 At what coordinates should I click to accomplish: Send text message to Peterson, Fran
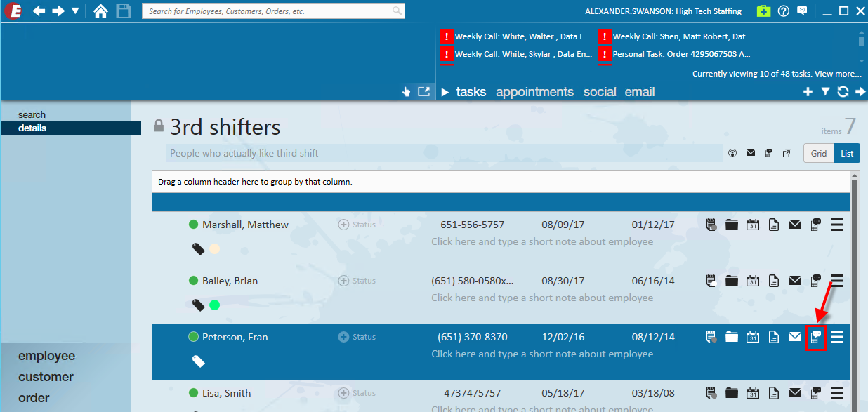point(816,338)
